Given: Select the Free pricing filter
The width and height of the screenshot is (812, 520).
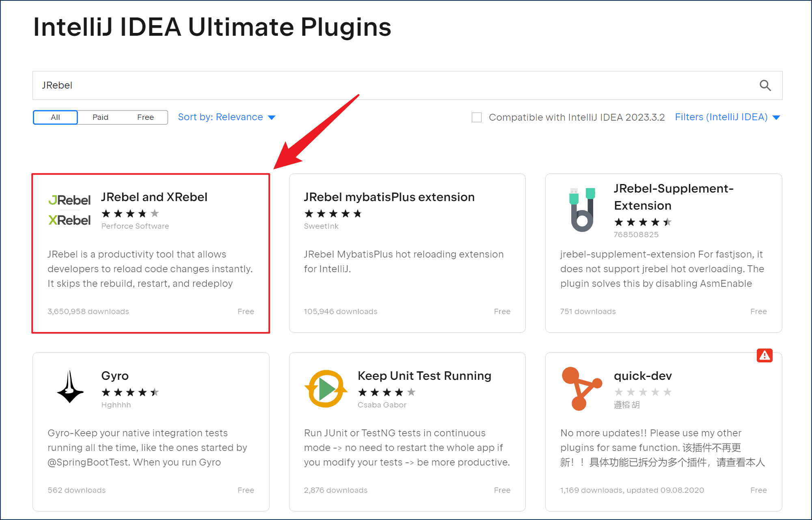Looking at the screenshot, I should 145,117.
